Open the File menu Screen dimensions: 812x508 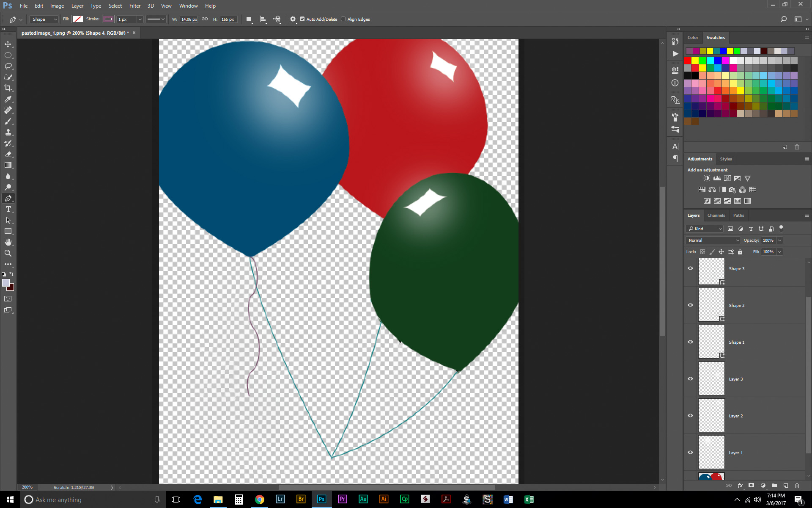[x=24, y=6]
